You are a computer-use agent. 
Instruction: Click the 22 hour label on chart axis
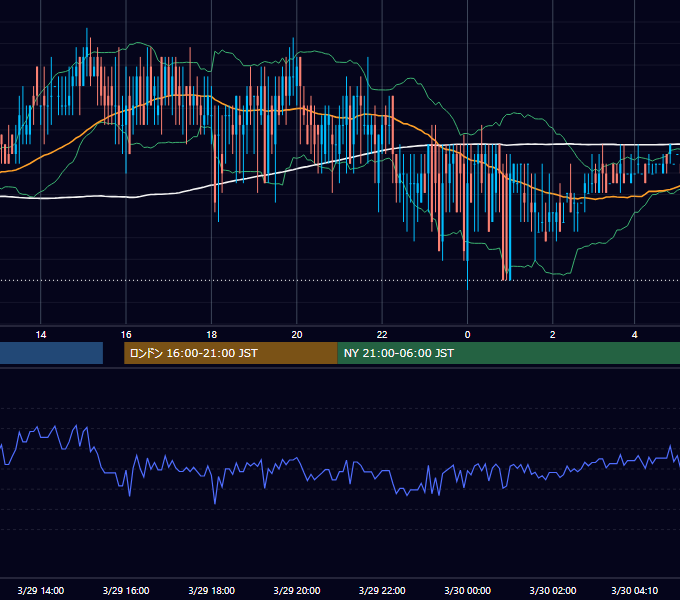(x=382, y=335)
